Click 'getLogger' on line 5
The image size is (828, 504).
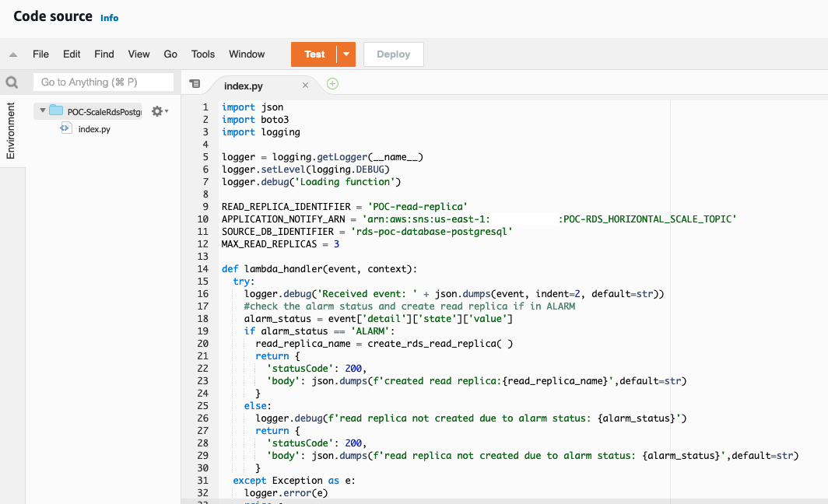coord(342,157)
